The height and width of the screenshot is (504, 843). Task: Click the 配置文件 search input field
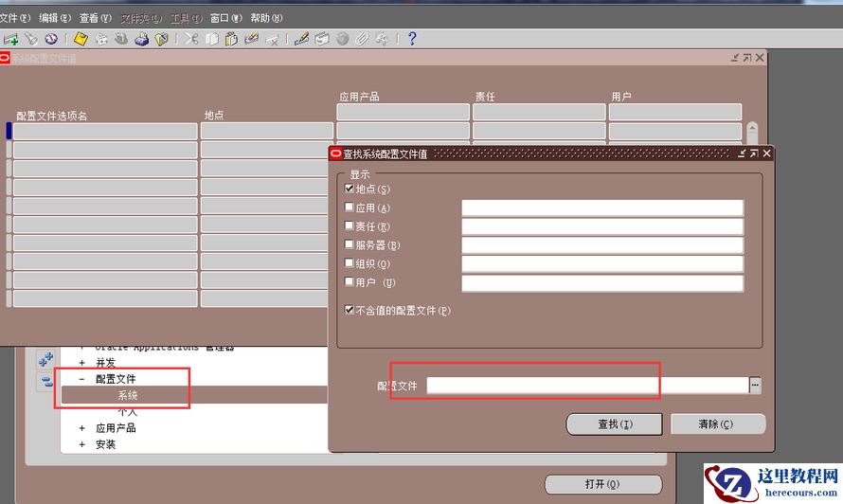[587, 386]
